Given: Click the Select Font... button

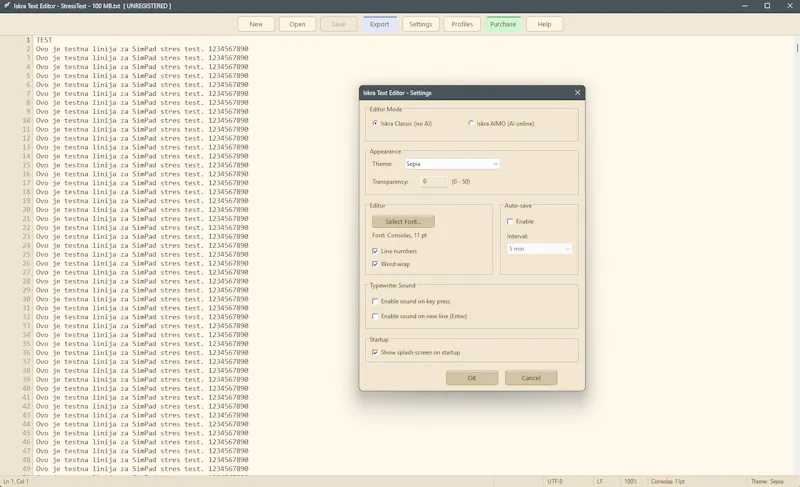Looking at the screenshot, I should click(x=403, y=221).
